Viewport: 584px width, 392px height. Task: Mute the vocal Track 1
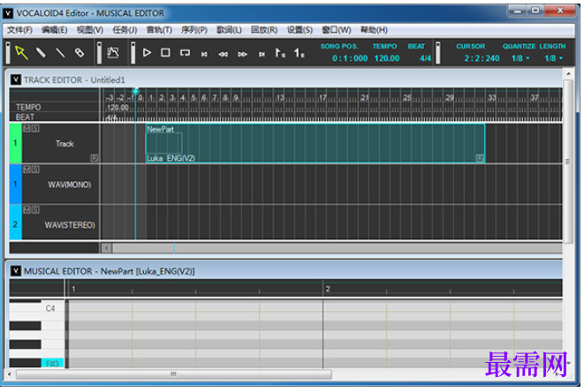27,128
